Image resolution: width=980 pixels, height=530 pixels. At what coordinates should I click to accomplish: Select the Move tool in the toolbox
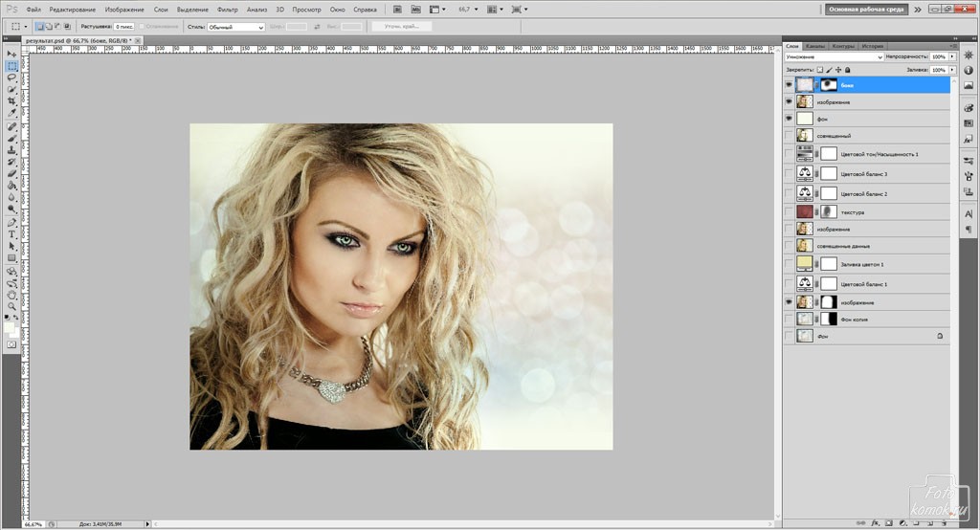(x=11, y=55)
